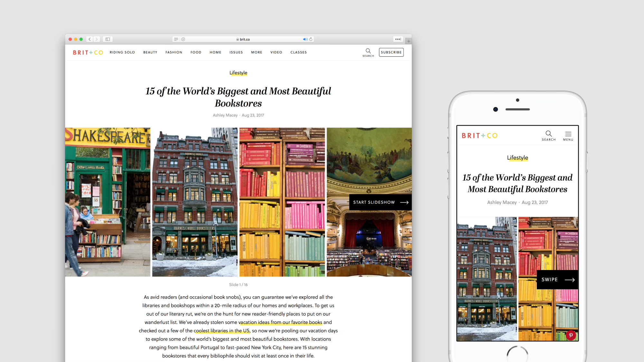Click the brit.co address bar field
The width and height of the screenshot is (644, 362).
245,39
